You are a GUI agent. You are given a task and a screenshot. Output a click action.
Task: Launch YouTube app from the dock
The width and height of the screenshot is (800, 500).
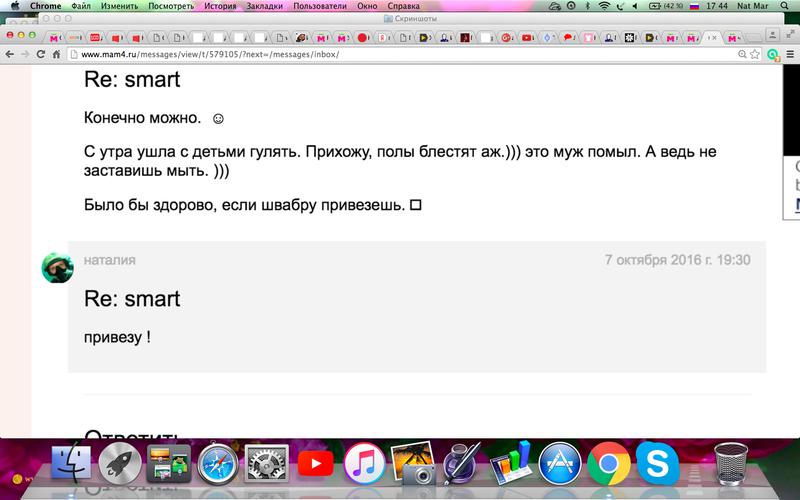tap(315, 465)
